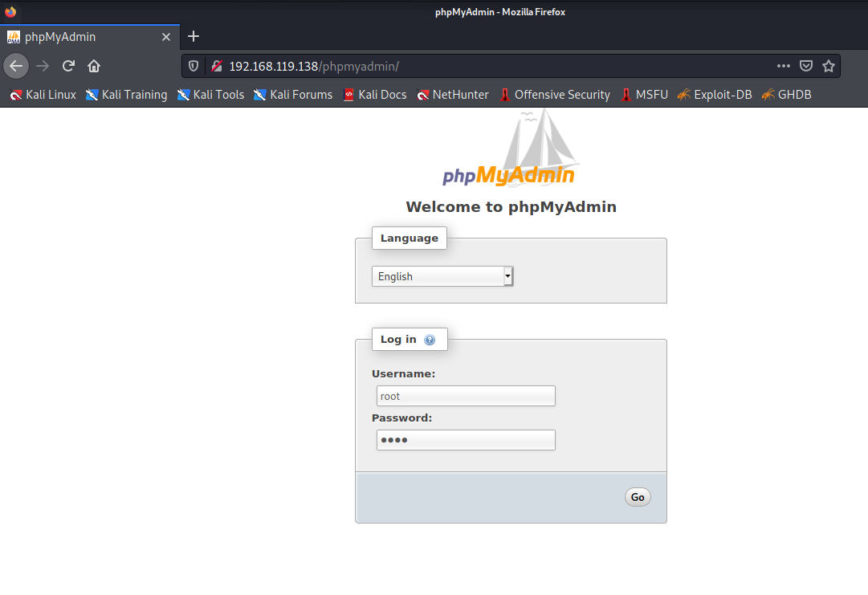
Task: Close the phpMyAdmin tab
Action: [x=166, y=37]
